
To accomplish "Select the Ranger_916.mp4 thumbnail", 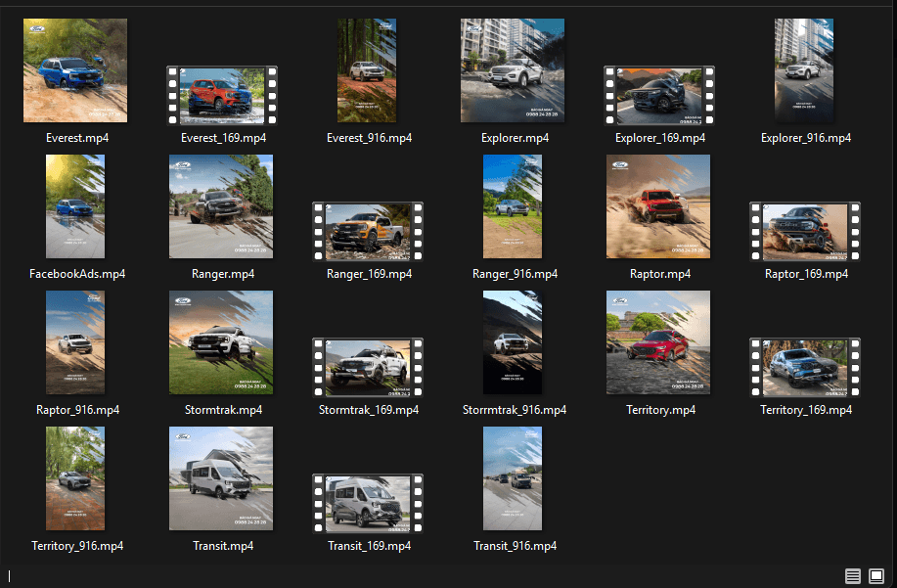I will 513,206.
